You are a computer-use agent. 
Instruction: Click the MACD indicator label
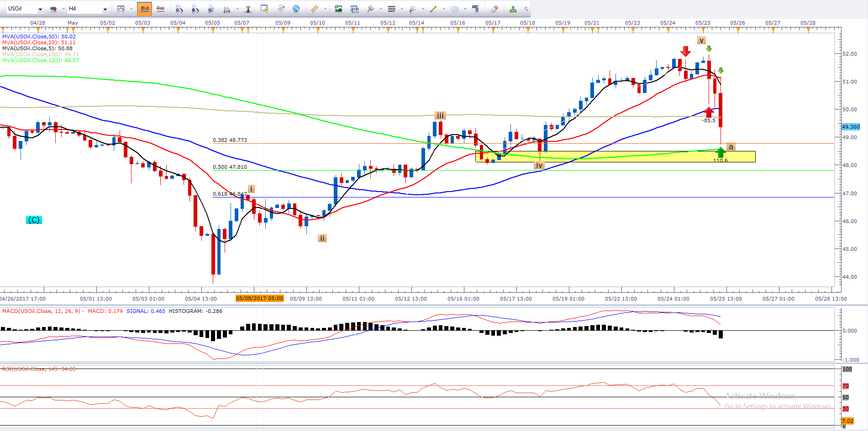(41, 311)
